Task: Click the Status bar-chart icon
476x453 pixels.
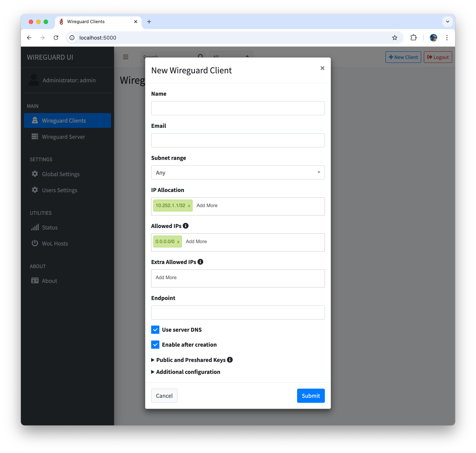Action: click(x=35, y=227)
